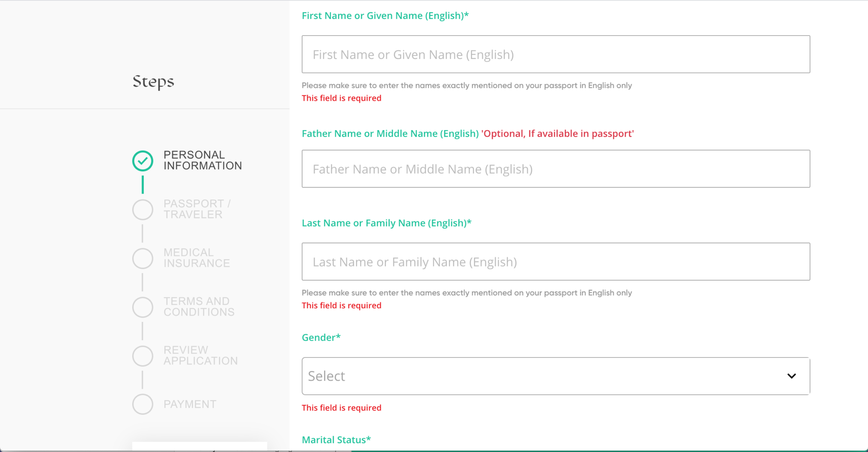
Task: Open the MEDICAL INSURANCE step label
Action: [197, 258]
